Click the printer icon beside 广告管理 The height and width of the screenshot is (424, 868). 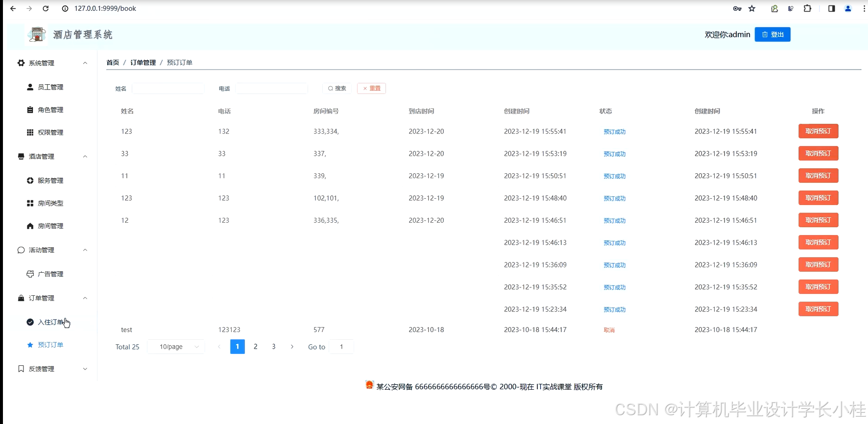tap(30, 274)
